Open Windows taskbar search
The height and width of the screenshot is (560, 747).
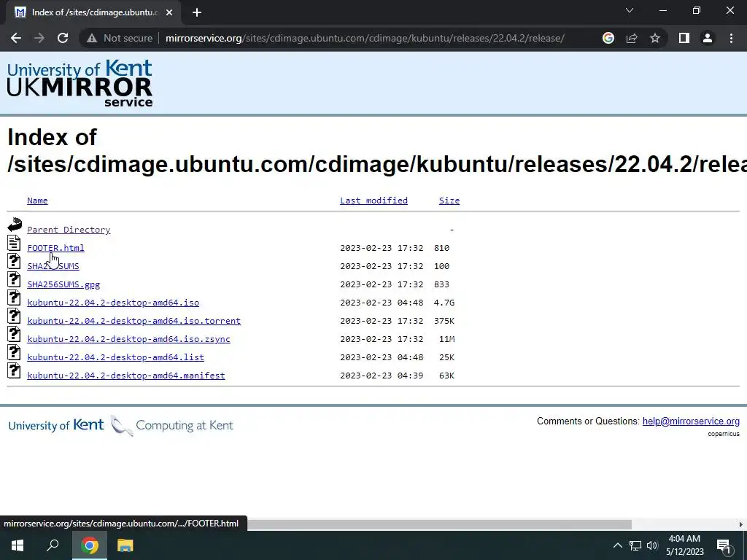point(53,545)
